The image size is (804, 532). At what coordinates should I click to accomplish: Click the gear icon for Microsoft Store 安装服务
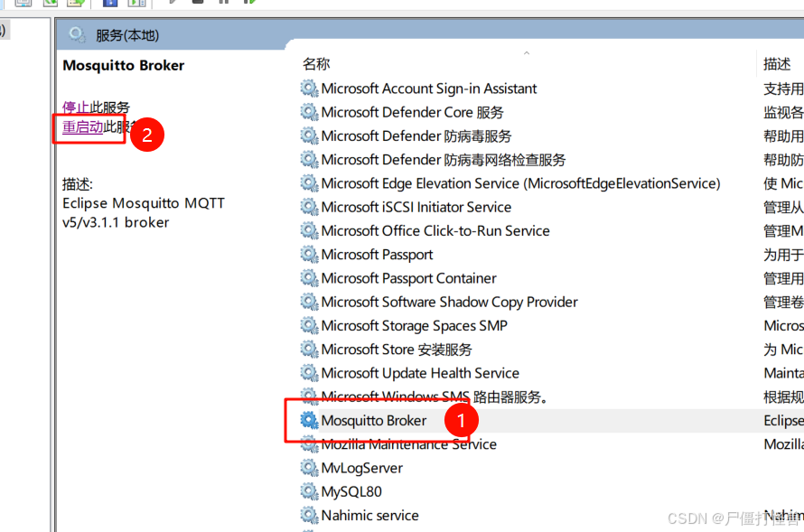309,349
